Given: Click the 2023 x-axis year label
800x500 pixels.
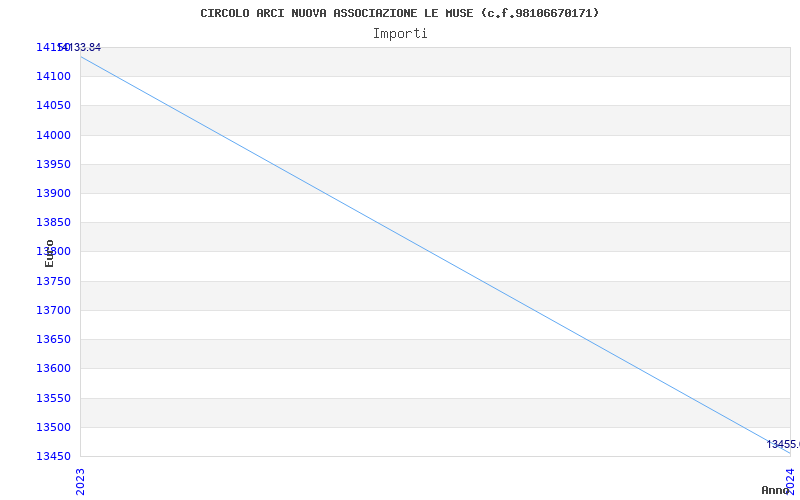Looking at the screenshot, I should 80,481.
